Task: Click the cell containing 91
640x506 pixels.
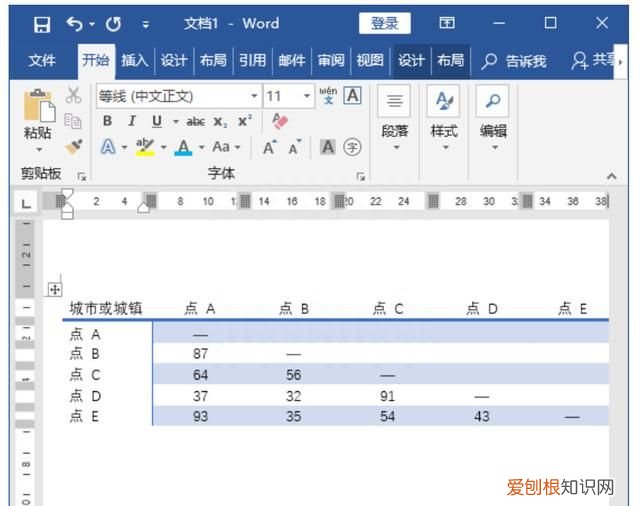Action: point(387,396)
